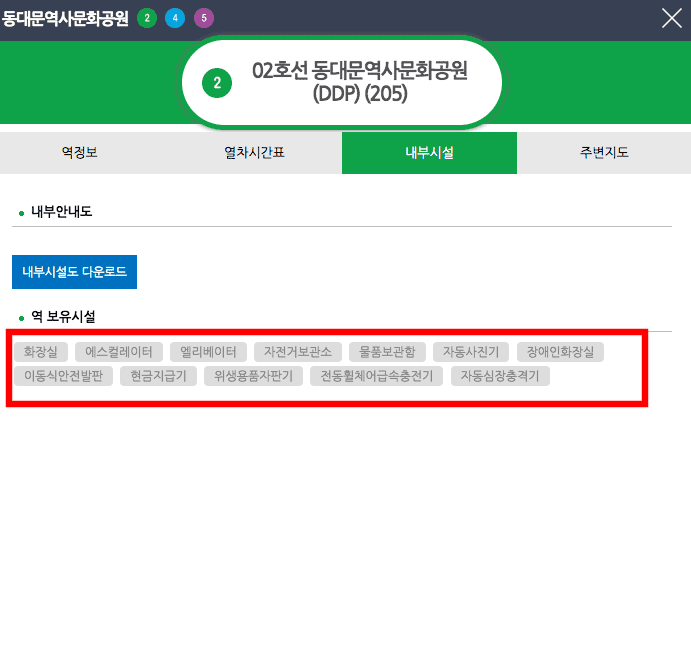Click the 자동사진기 tag

[x=471, y=352]
